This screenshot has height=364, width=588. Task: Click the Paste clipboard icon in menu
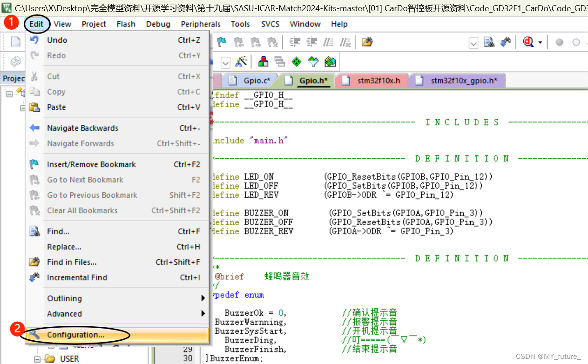point(34,107)
